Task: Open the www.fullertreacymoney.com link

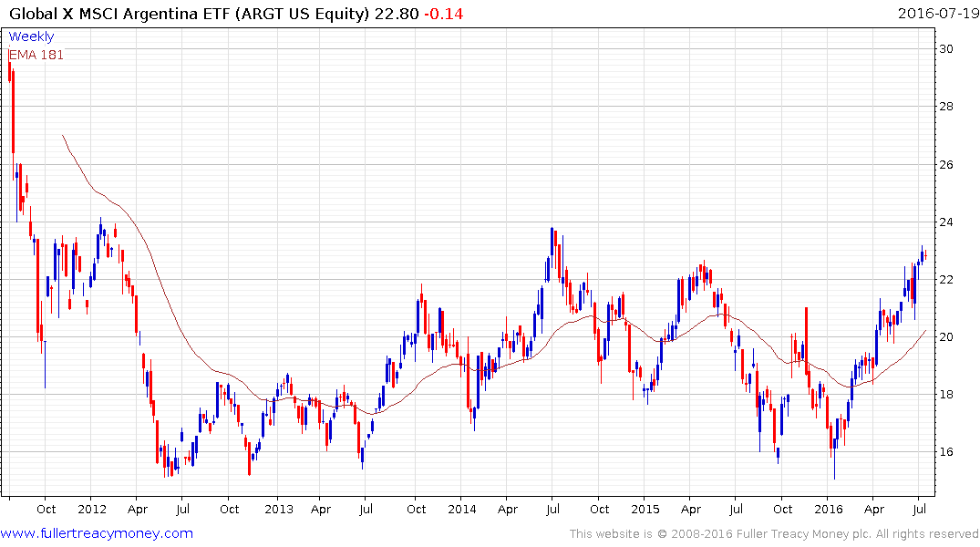Action: click(x=97, y=533)
